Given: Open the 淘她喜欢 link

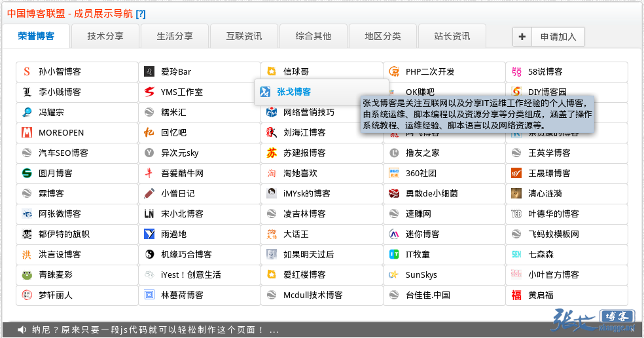Looking at the screenshot, I should pyautogui.click(x=300, y=173).
